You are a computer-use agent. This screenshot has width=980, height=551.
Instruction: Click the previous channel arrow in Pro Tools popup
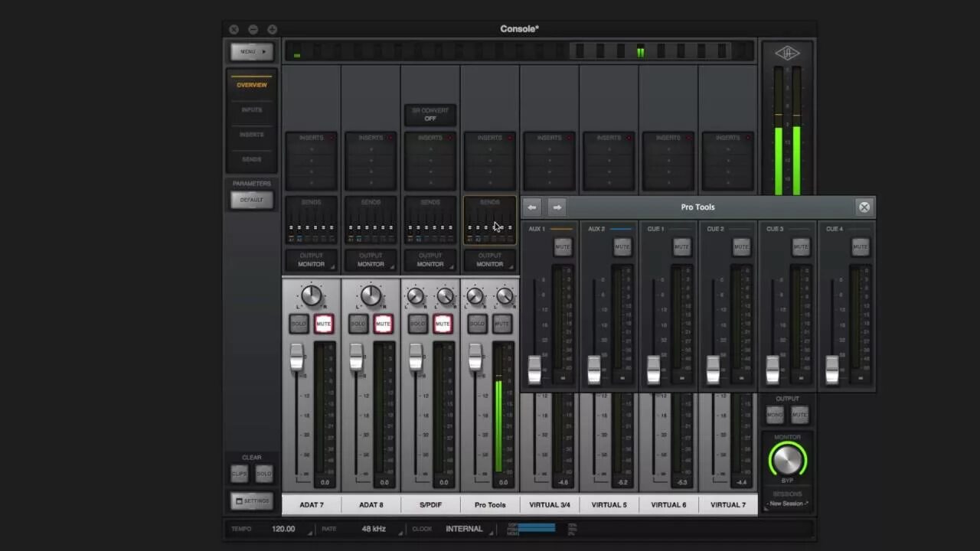coord(532,207)
